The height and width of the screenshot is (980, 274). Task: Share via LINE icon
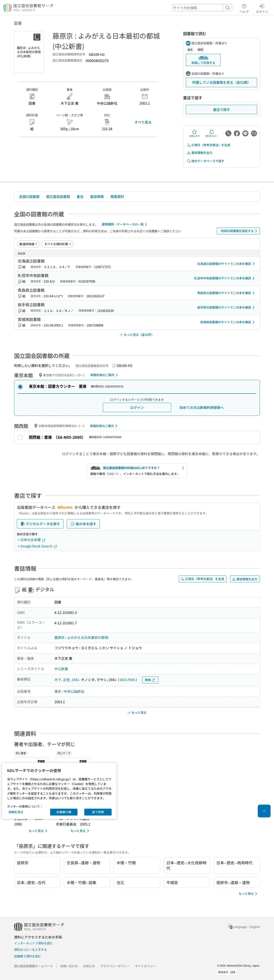click(245, 134)
